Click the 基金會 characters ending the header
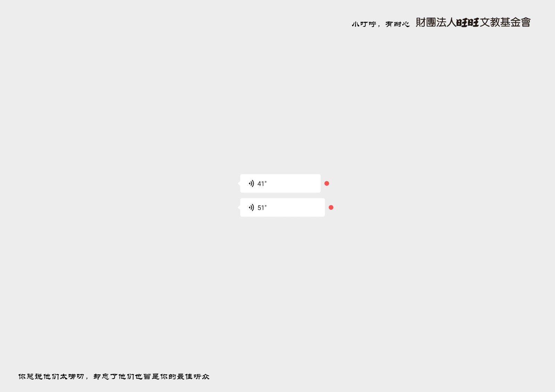The height and width of the screenshot is (392, 555). 515,23
